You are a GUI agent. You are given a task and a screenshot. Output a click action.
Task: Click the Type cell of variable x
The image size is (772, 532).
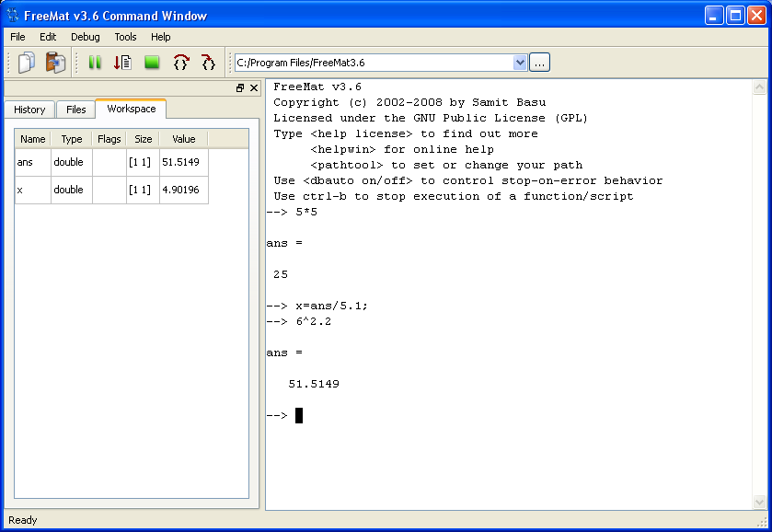(x=72, y=190)
